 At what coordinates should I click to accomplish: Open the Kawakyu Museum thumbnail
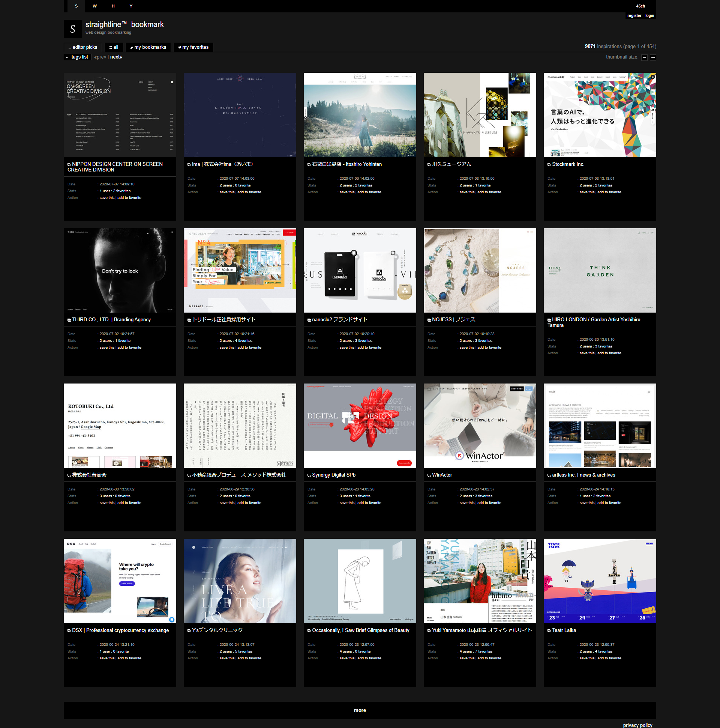[x=480, y=115]
